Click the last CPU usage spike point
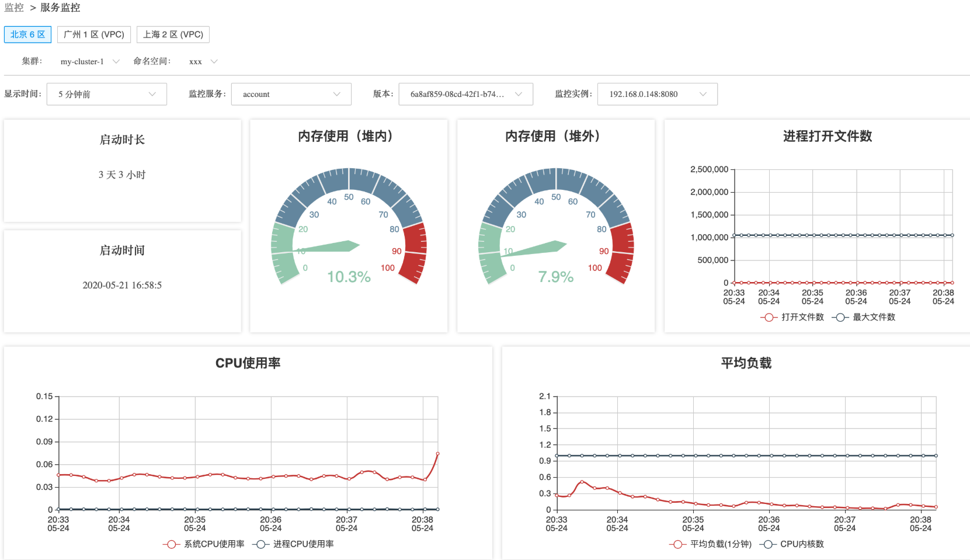 [x=437, y=454]
